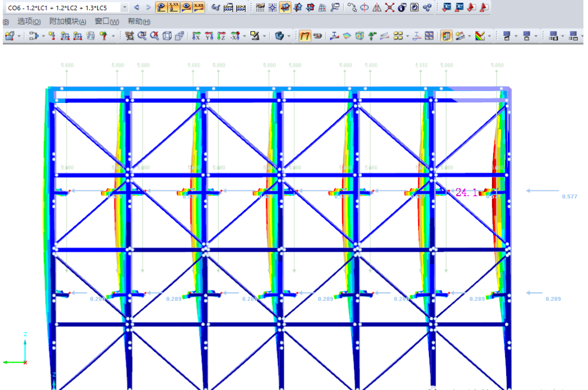Toggle the deformed-structure shape button
The height and width of the screenshot is (390, 588).
186,7
